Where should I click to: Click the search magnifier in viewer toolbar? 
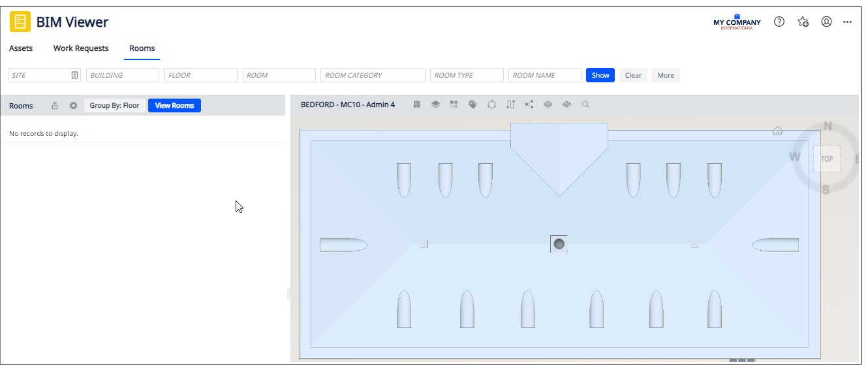[x=585, y=104]
